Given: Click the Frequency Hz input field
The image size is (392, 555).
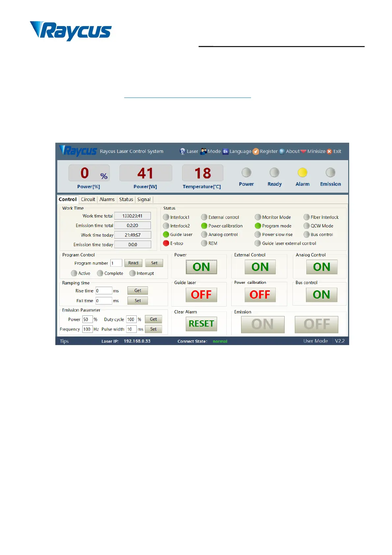Looking at the screenshot, I should coord(87,329).
